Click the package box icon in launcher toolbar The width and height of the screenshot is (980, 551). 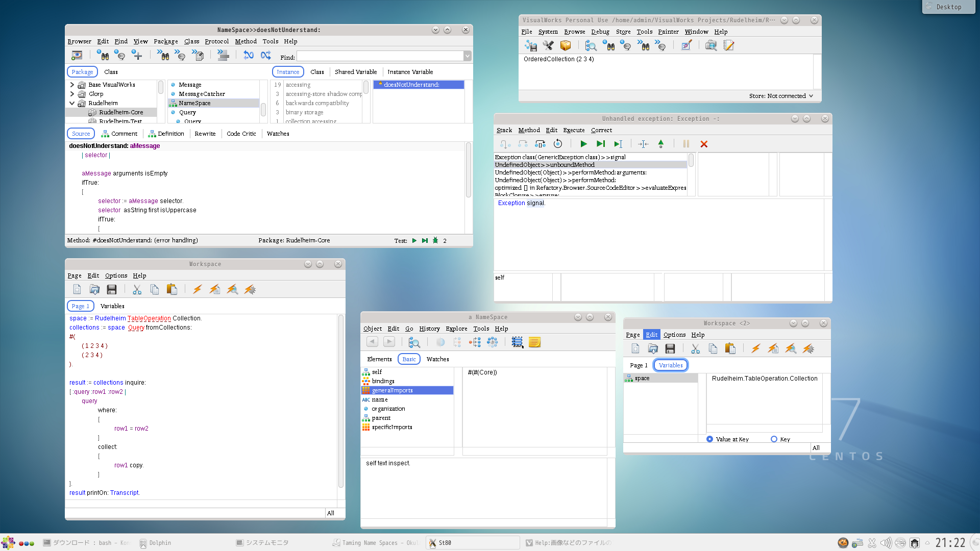[565, 46]
